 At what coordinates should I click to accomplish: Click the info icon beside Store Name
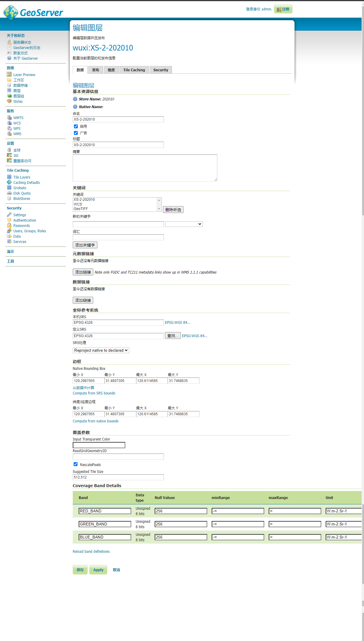75,99
